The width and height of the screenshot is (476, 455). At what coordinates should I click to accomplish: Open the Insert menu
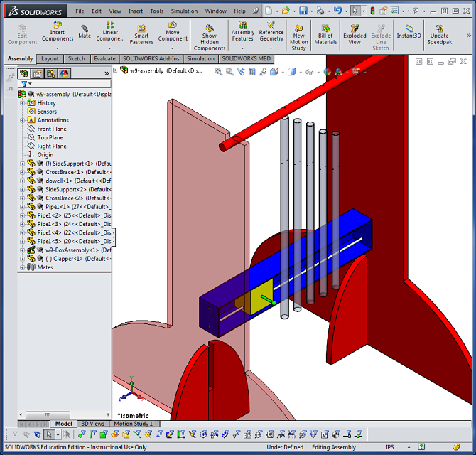pos(136,11)
